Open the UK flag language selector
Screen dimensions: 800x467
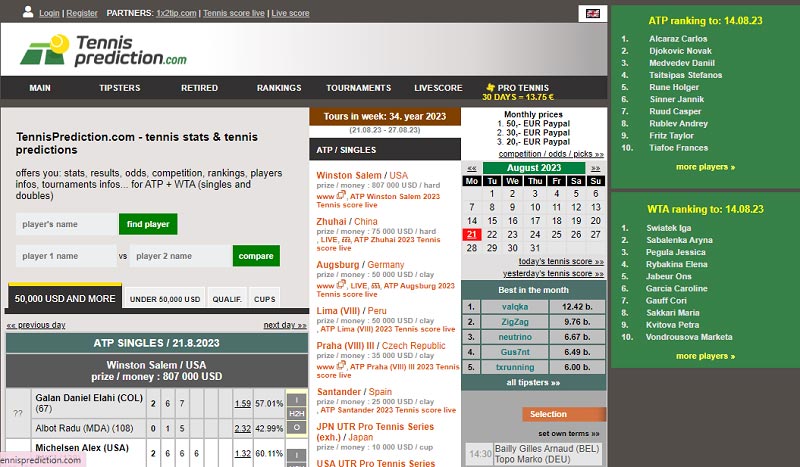point(592,13)
